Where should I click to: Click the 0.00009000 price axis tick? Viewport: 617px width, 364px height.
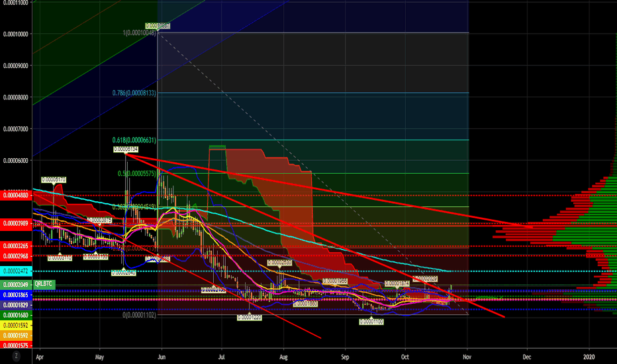pos(16,66)
